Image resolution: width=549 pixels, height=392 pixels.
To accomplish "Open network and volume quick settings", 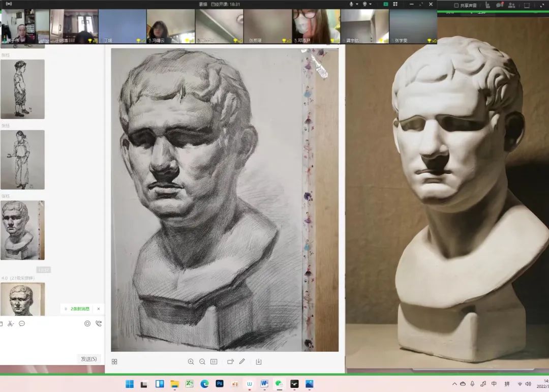I will [x=525, y=384].
